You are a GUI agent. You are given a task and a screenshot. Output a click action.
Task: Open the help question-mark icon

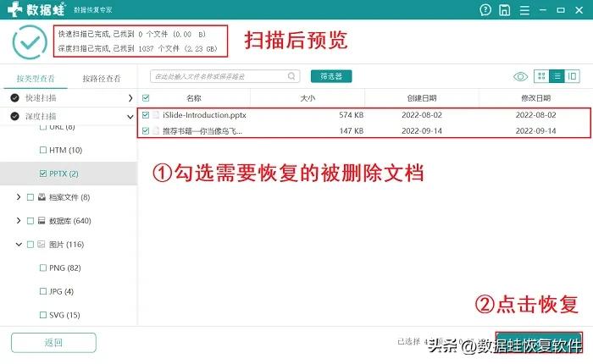click(x=485, y=10)
